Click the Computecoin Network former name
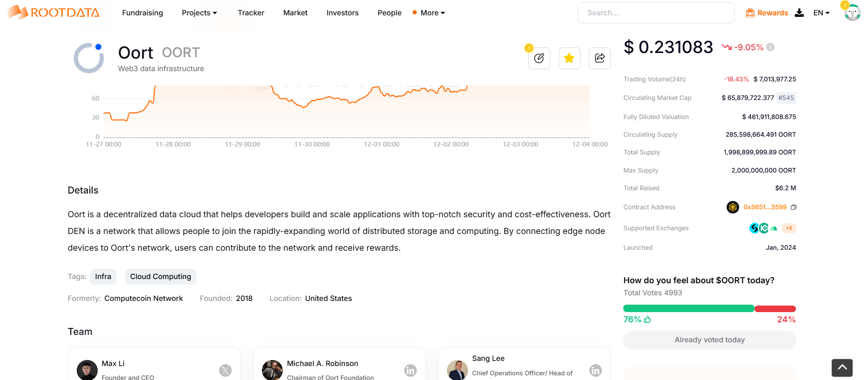Image resolution: width=868 pixels, height=380 pixels. click(143, 298)
